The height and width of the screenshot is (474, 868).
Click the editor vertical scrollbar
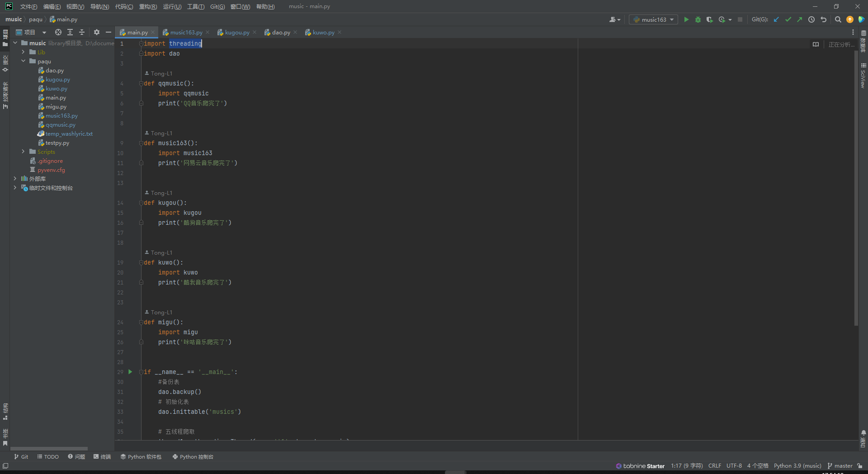pos(856,188)
